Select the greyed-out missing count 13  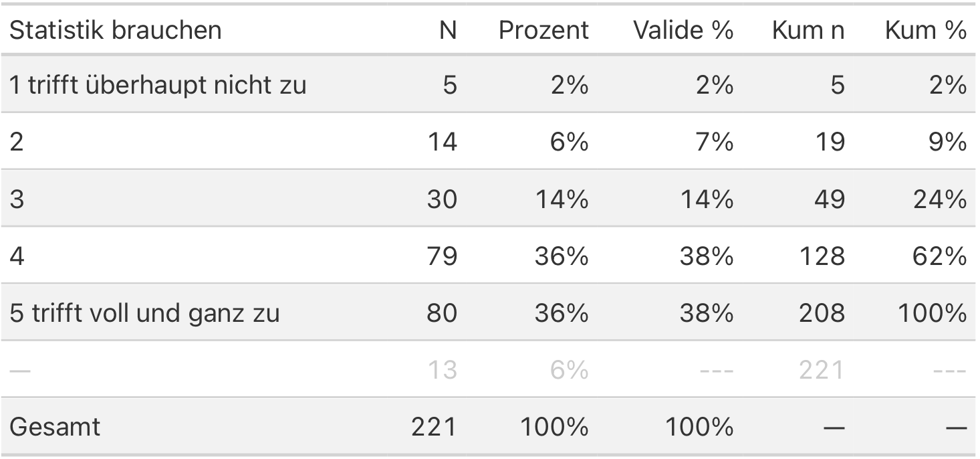(x=442, y=369)
